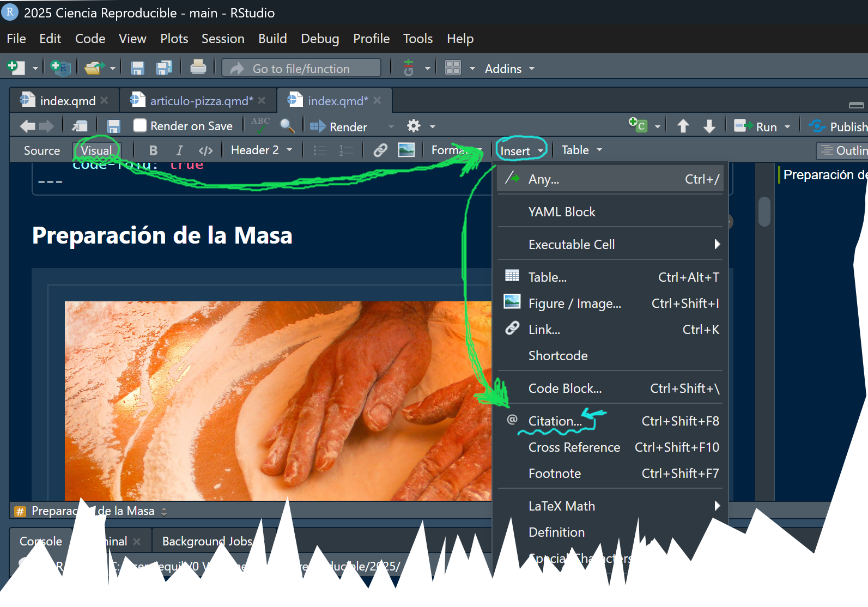Open document settings gear icon
The height and width of the screenshot is (607, 868).
click(x=414, y=126)
